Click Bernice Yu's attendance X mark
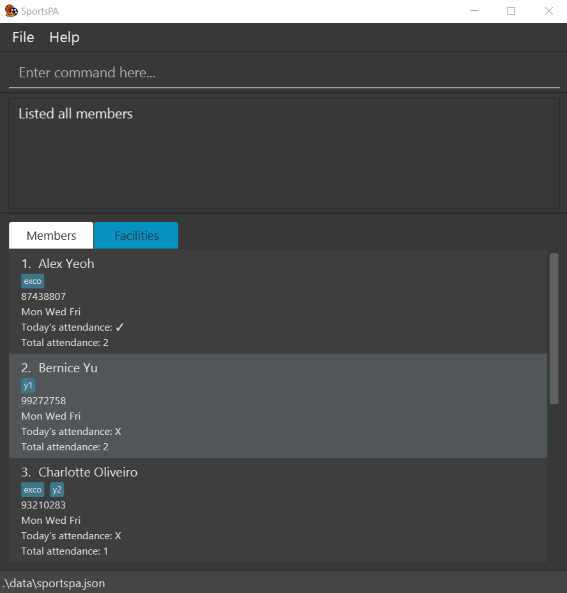 [118, 432]
